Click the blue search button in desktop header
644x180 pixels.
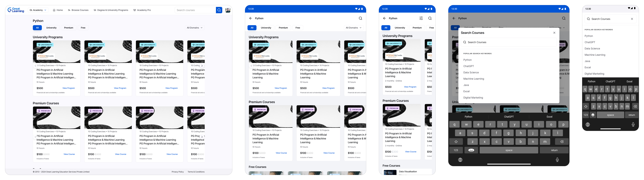[219, 10]
